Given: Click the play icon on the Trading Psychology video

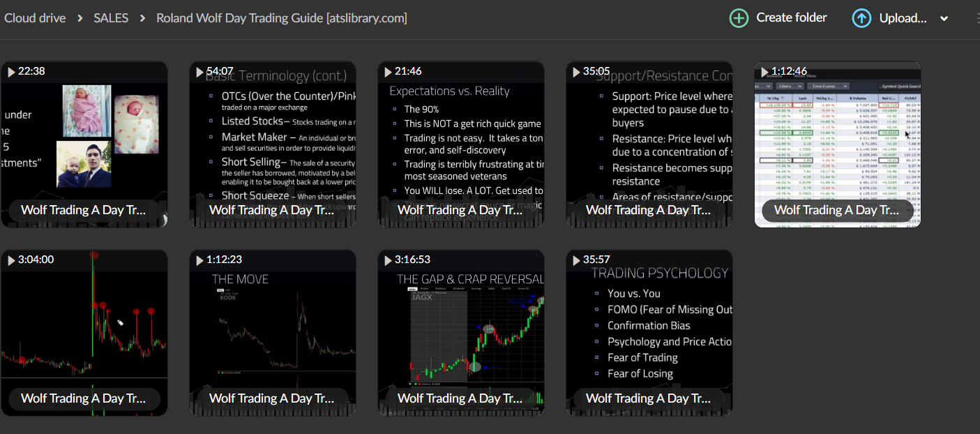Looking at the screenshot, I should 575,259.
